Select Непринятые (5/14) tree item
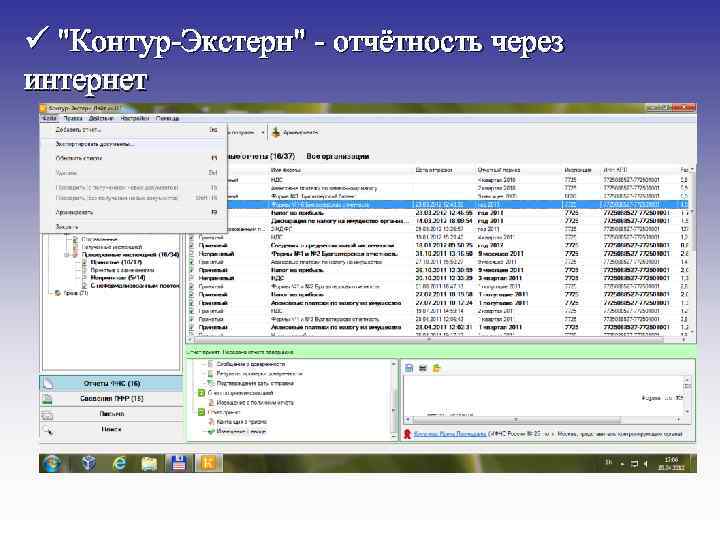The height and width of the screenshot is (540, 720). coord(118,278)
